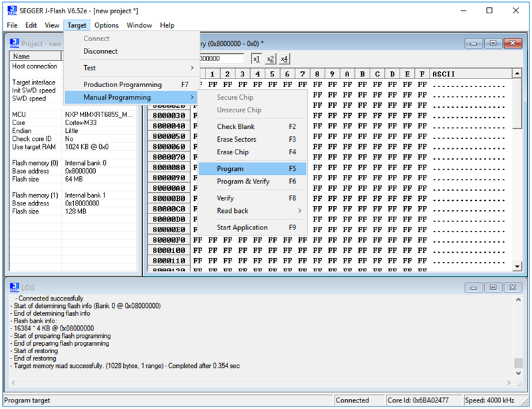Choose Start Application F9
Image resolution: width=532 pixels, height=409 pixels.
(253, 227)
